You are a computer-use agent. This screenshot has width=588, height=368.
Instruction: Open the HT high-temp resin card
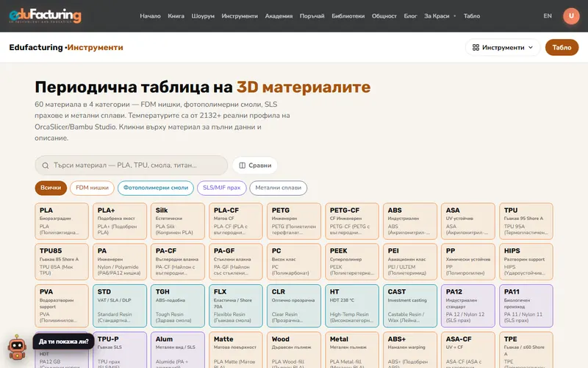point(352,305)
